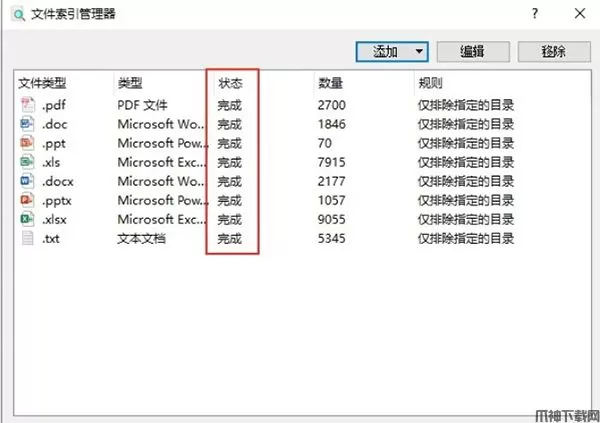
Task: Select the .doc row label
Action: (x=55, y=124)
